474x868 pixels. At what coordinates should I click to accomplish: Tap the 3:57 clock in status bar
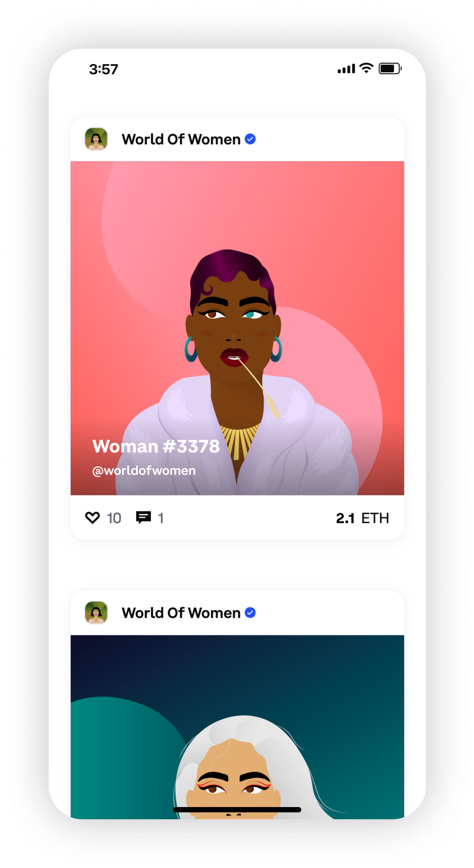point(104,69)
